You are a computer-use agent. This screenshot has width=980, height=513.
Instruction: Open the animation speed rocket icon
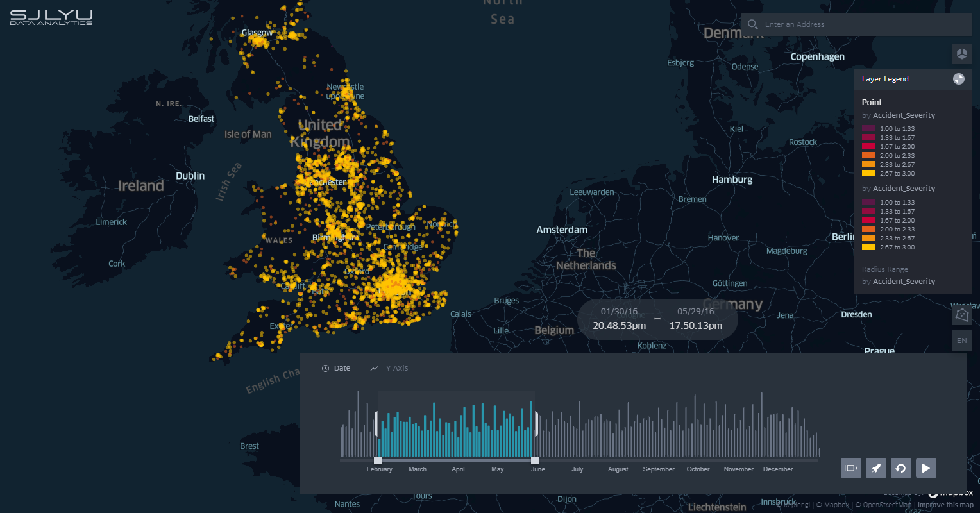[876, 468]
